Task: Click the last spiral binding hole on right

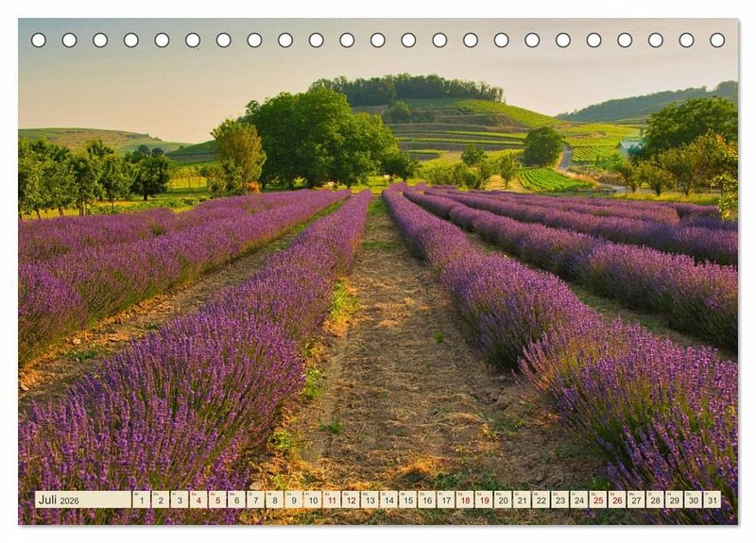Action: tap(717, 40)
